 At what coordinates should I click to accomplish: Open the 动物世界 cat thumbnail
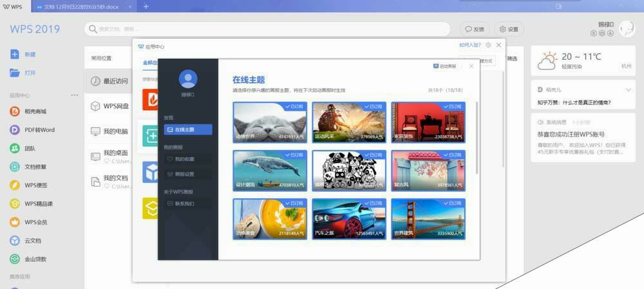[x=270, y=122]
